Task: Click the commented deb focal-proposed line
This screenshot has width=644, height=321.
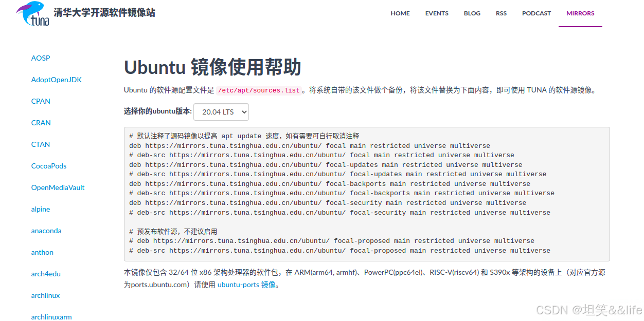Action: [x=332, y=241]
